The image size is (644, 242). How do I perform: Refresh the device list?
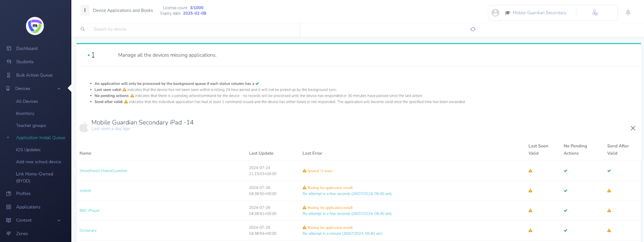click(473, 29)
